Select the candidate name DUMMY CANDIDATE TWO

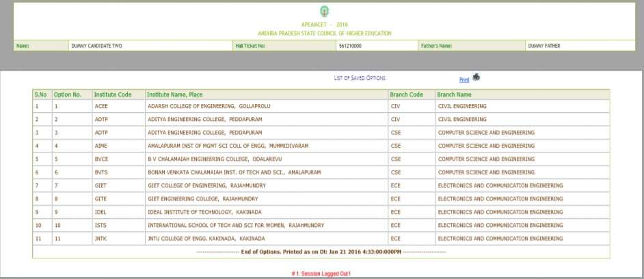[96, 46]
